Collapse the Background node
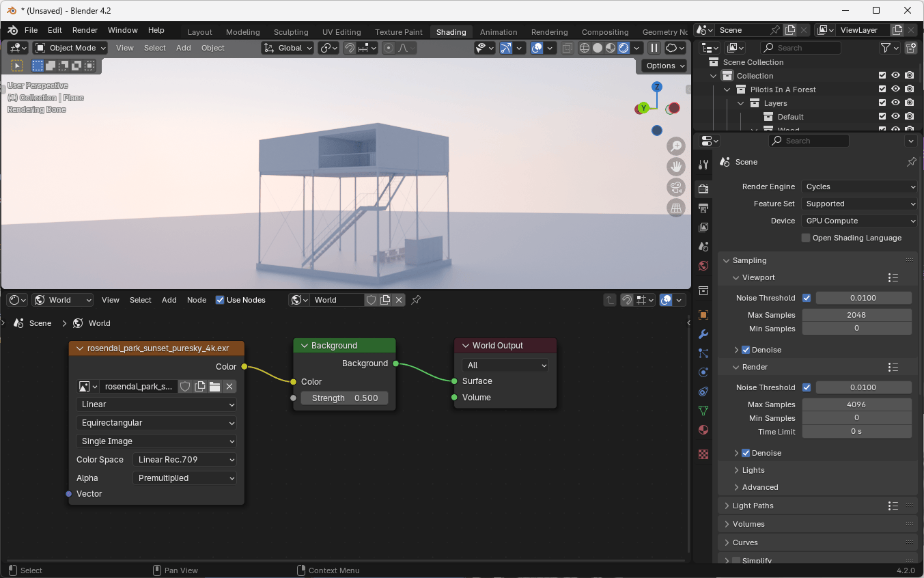Viewport: 924px width, 578px height. tap(305, 346)
